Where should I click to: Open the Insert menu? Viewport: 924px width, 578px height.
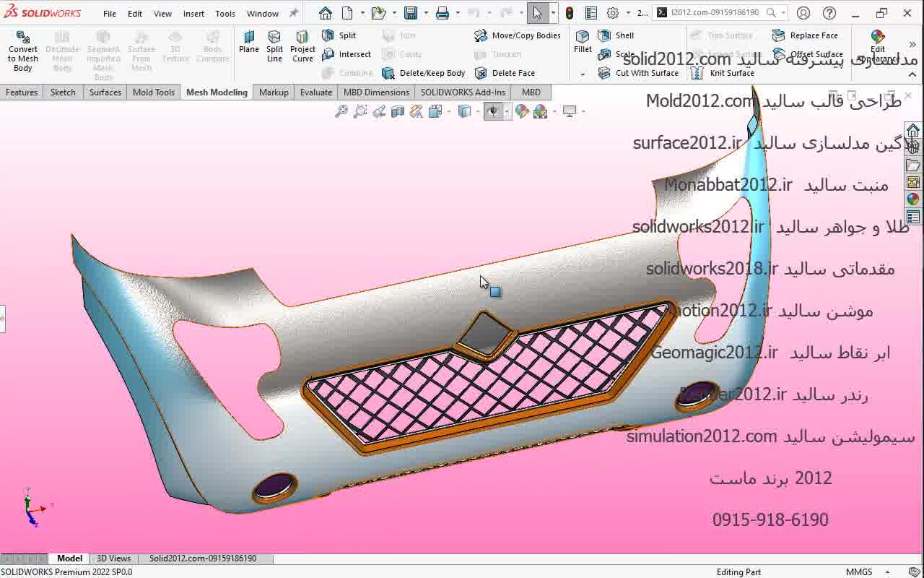click(193, 14)
